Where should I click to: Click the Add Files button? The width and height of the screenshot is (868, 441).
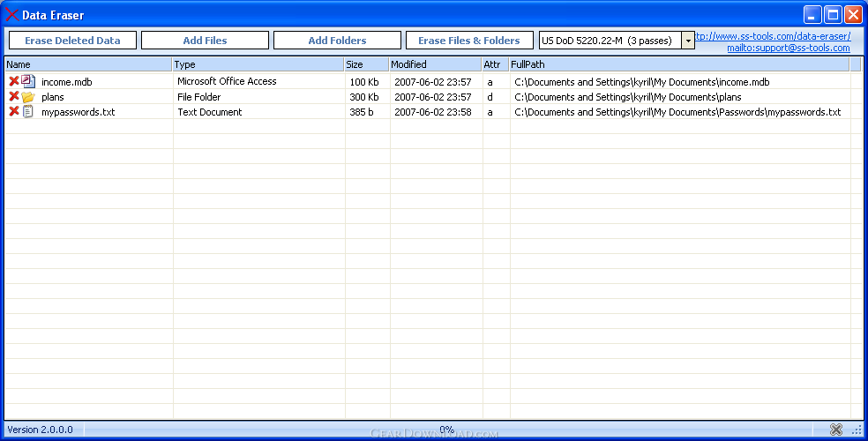(205, 41)
